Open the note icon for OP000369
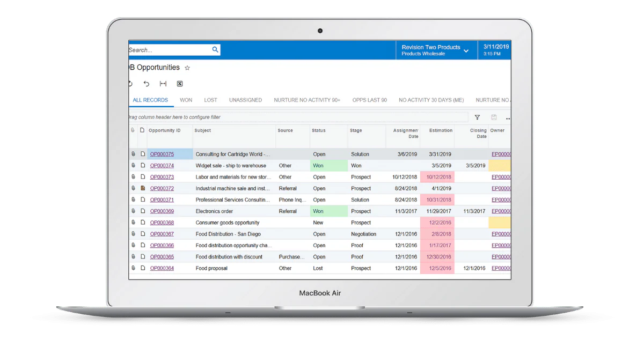The image size is (644, 362). click(x=143, y=211)
